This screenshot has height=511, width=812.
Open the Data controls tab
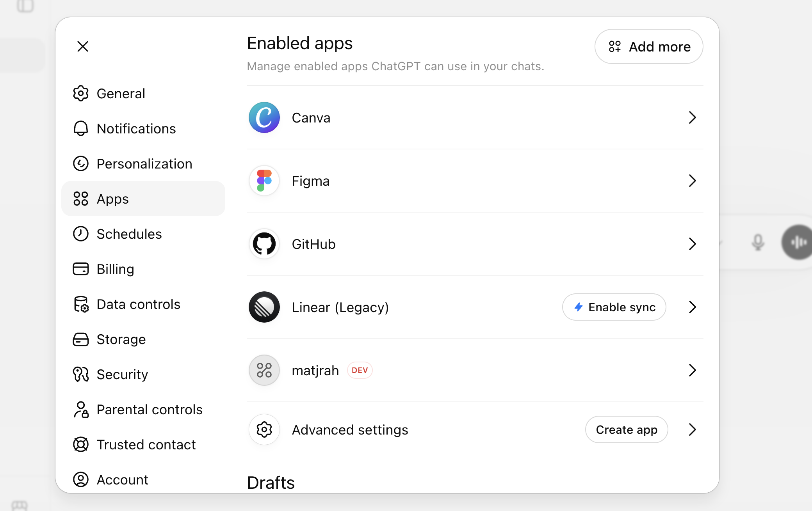(143, 304)
